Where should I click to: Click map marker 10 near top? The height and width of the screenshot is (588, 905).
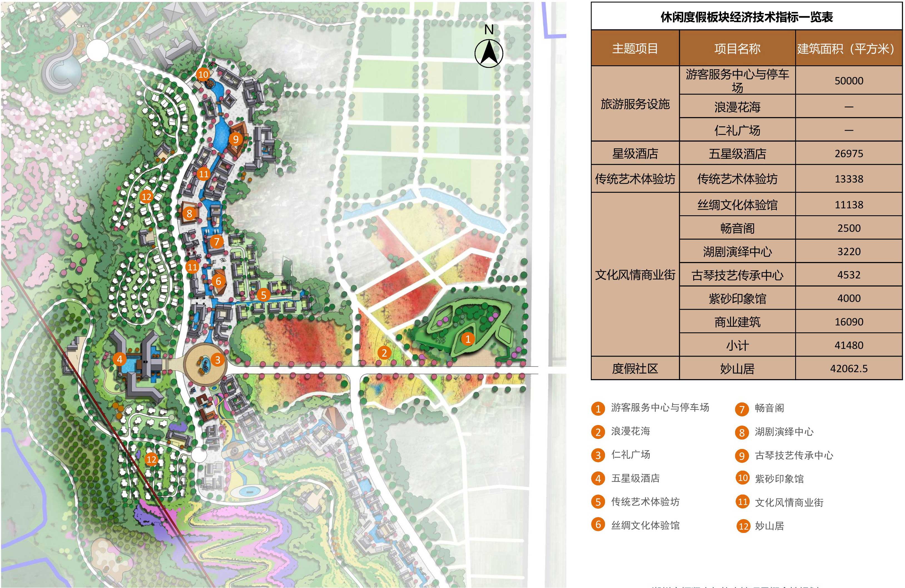(x=204, y=74)
